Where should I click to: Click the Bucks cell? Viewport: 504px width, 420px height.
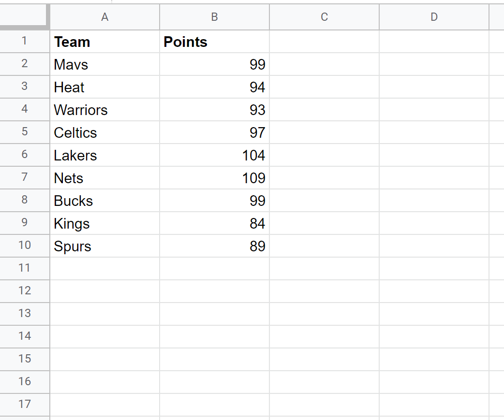[x=104, y=201]
